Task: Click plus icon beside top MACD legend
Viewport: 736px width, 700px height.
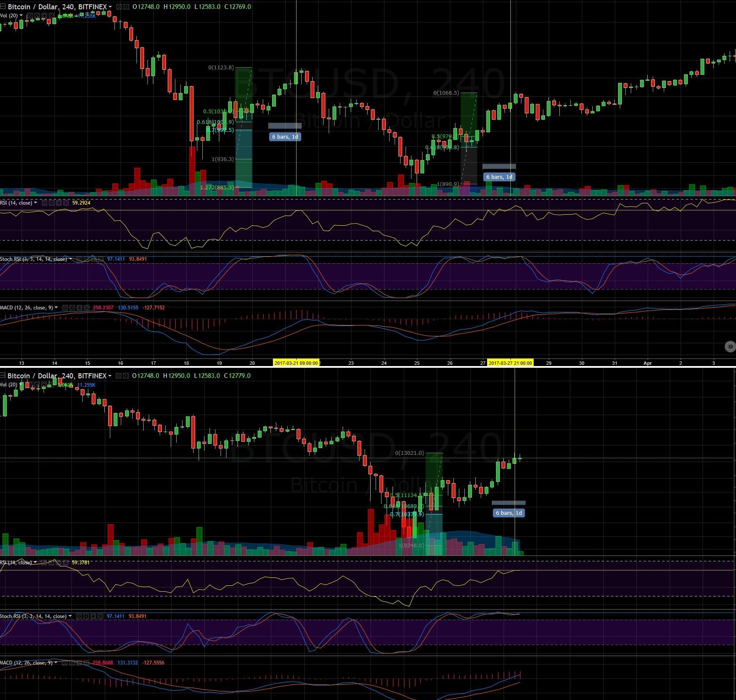Action: point(79,308)
